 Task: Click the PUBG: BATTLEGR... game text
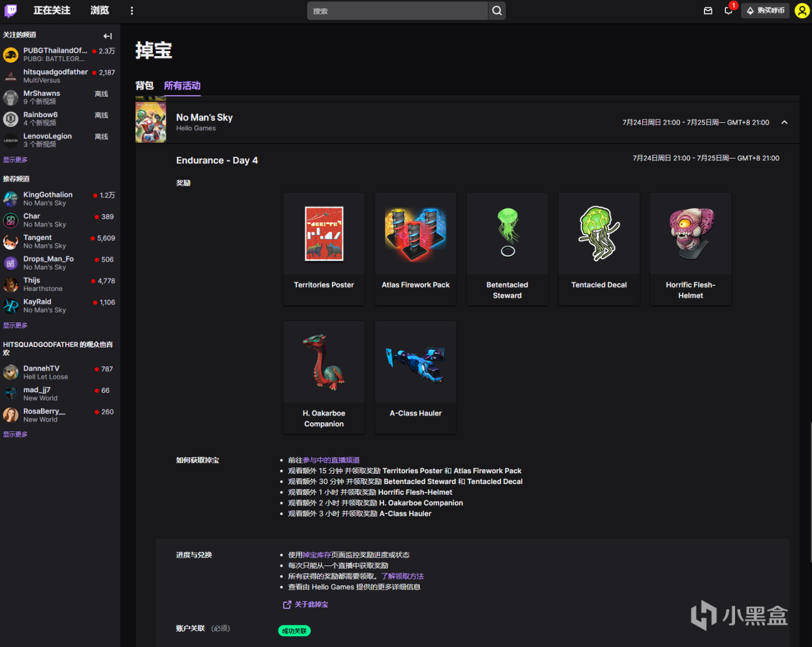click(54, 59)
